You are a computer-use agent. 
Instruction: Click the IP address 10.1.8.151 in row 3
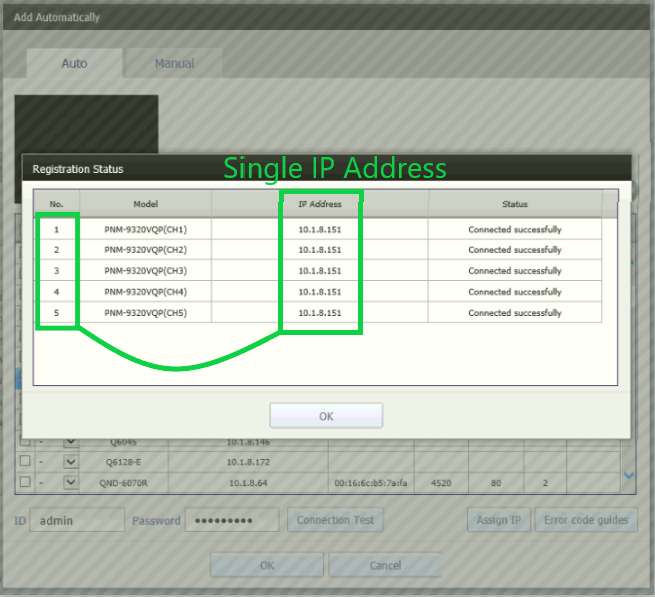pyautogui.click(x=320, y=271)
